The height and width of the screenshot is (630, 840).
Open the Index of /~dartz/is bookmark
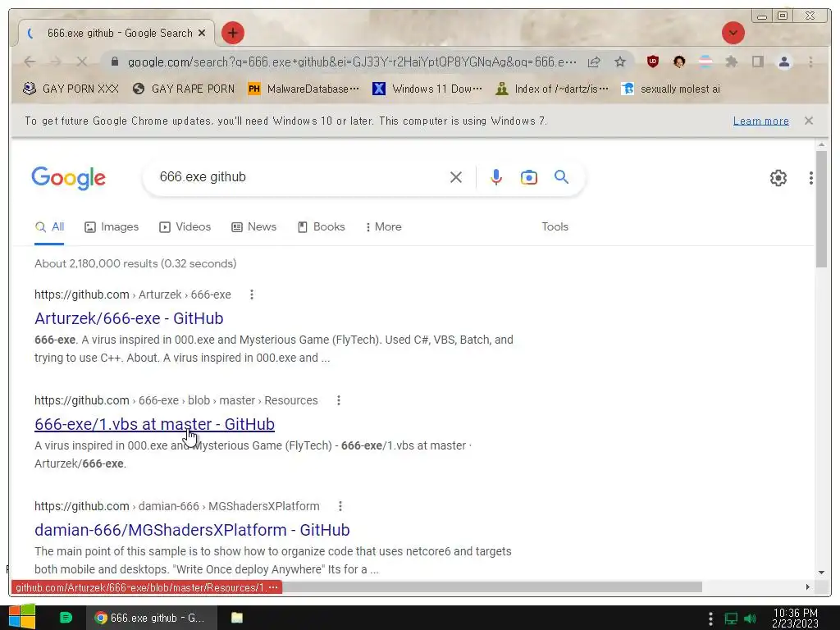(552, 89)
